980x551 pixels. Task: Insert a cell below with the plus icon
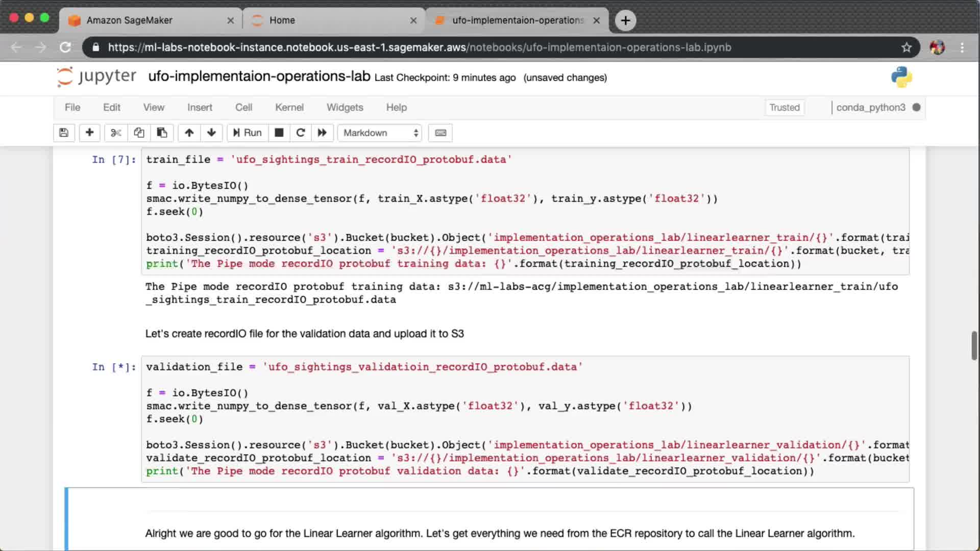[89, 133]
